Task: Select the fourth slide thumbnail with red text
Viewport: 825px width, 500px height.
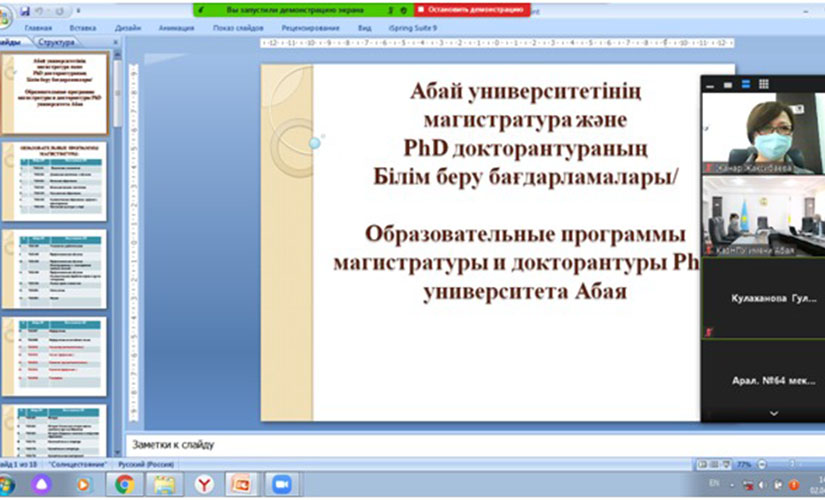Action: tap(55, 356)
